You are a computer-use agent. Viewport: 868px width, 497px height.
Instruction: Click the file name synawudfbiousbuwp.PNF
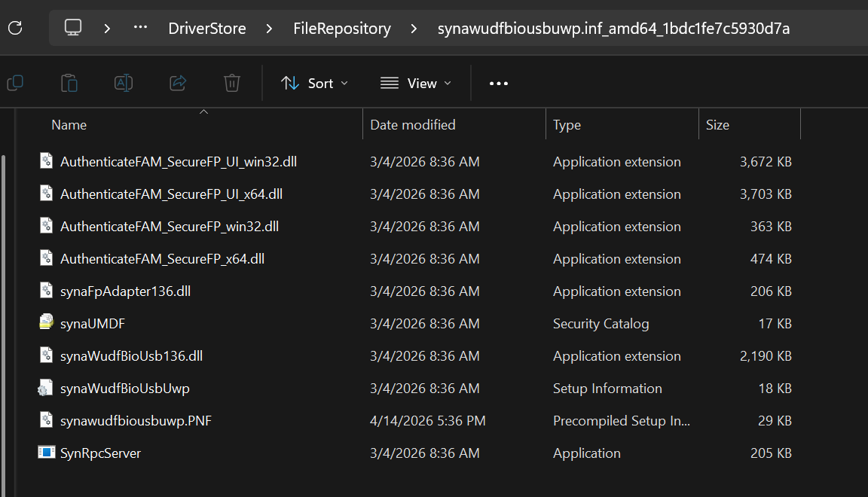[x=136, y=421]
